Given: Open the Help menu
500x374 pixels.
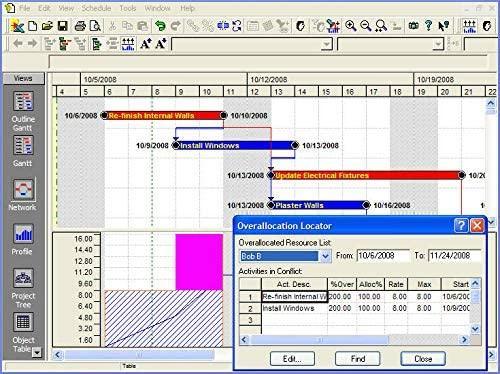Looking at the screenshot, I should click(188, 8).
